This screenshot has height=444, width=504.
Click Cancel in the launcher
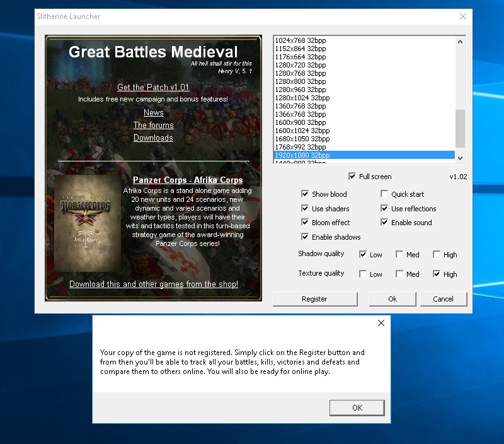[x=444, y=299]
